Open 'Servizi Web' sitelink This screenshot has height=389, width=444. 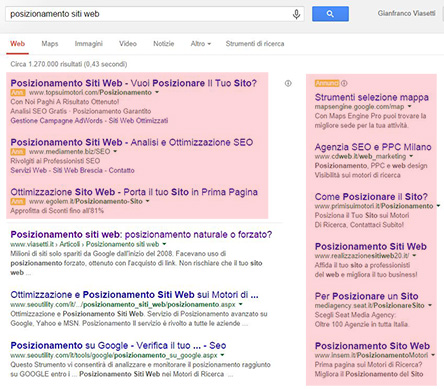(29, 170)
